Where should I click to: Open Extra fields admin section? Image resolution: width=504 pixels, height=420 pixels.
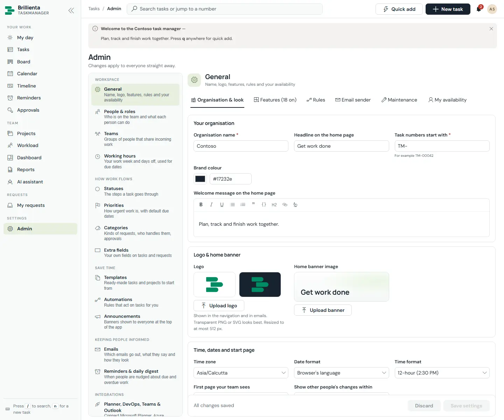(135, 253)
